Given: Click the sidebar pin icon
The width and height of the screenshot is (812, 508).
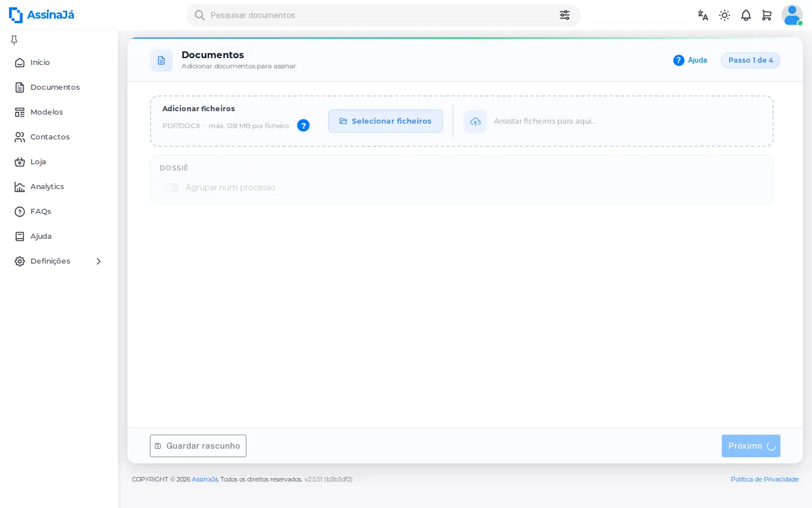Looking at the screenshot, I should click(x=14, y=40).
